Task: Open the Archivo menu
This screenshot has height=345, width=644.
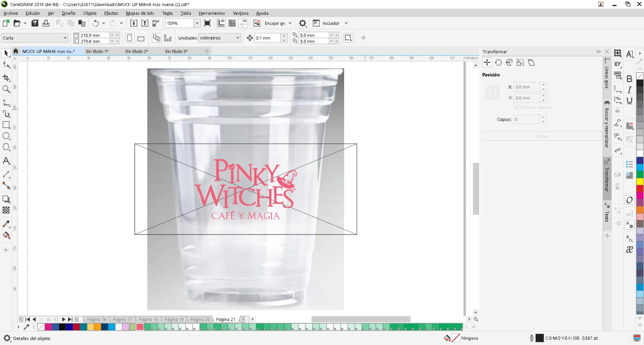Action: 10,13
